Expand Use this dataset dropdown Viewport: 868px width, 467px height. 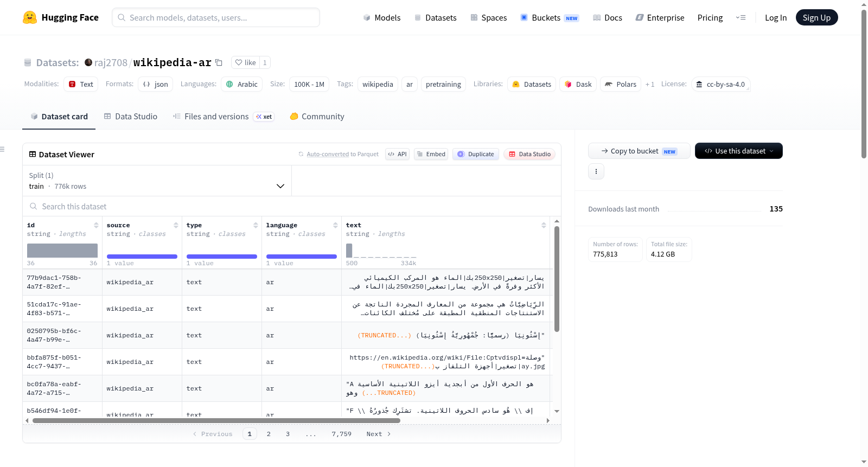coord(739,151)
